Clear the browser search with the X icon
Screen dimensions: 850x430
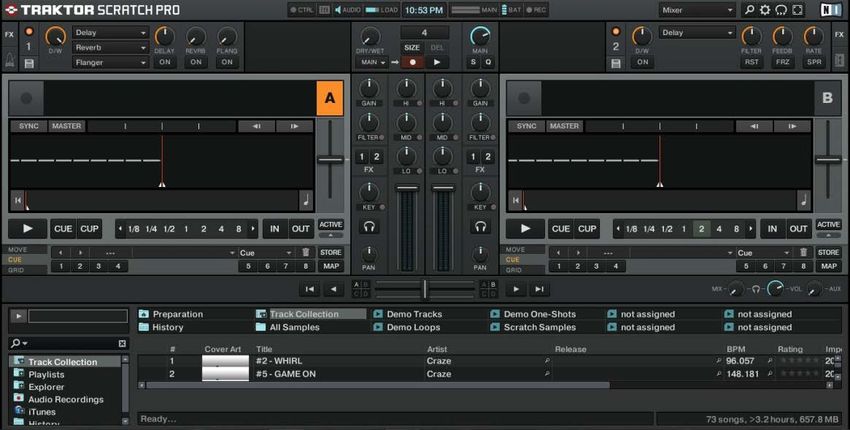(x=122, y=343)
